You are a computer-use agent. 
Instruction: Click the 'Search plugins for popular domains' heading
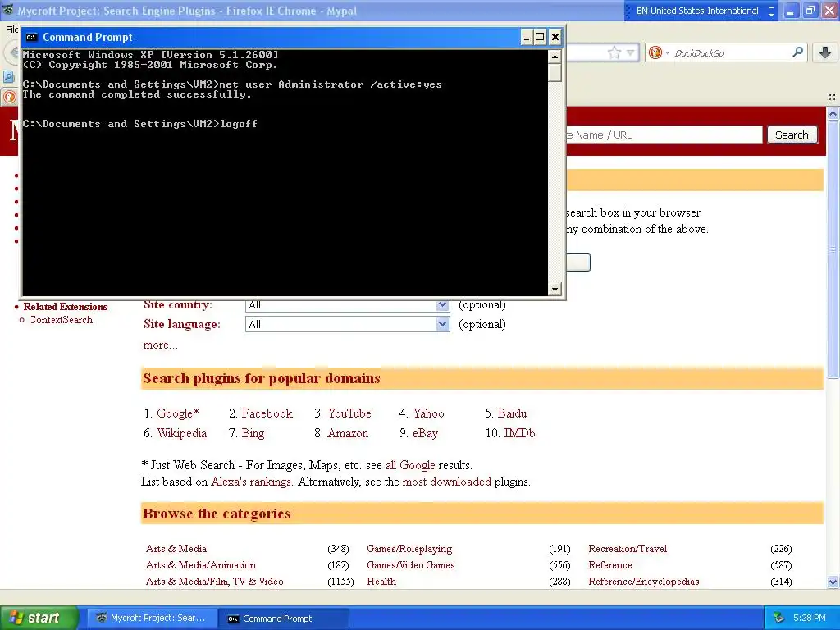click(x=262, y=378)
